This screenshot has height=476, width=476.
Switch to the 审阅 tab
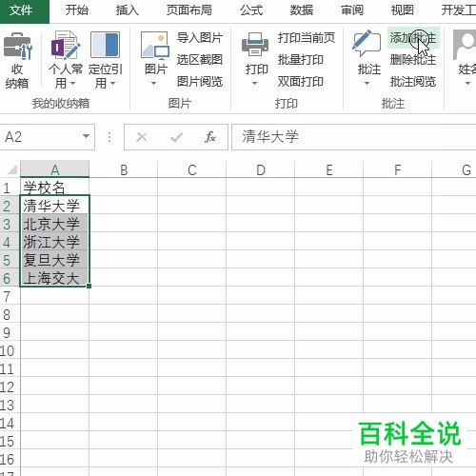point(352,10)
